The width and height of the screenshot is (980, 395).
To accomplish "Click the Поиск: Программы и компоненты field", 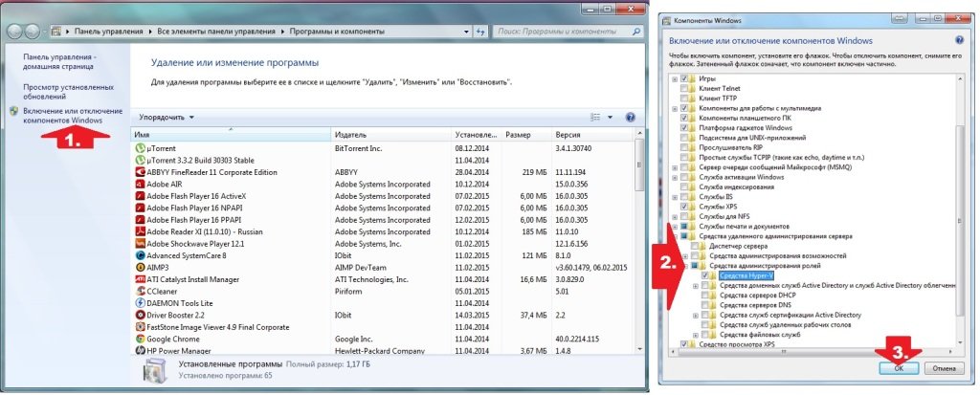I will pyautogui.click(x=568, y=31).
